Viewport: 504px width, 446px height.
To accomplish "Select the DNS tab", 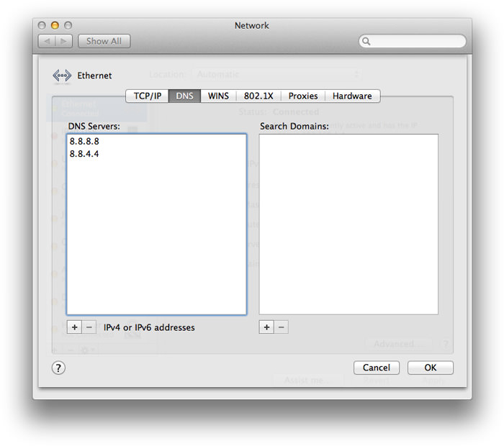I will tap(184, 96).
